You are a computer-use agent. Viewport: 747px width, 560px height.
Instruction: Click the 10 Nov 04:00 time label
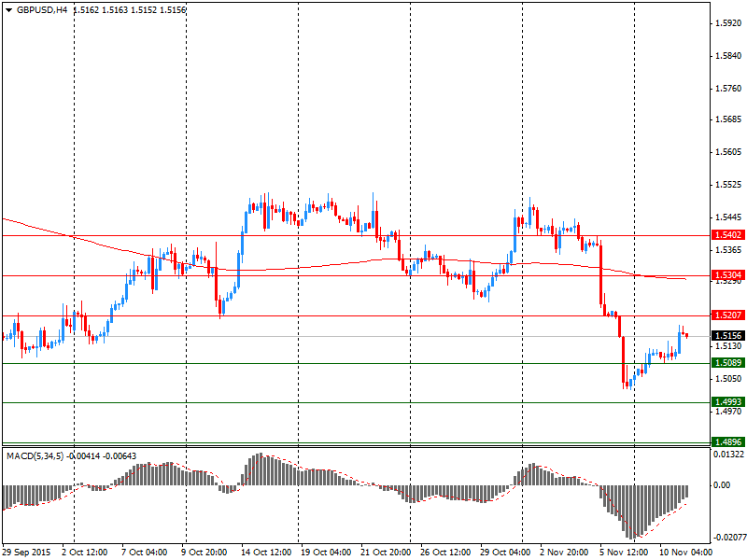pyautogui.click(x=685, y=553)
